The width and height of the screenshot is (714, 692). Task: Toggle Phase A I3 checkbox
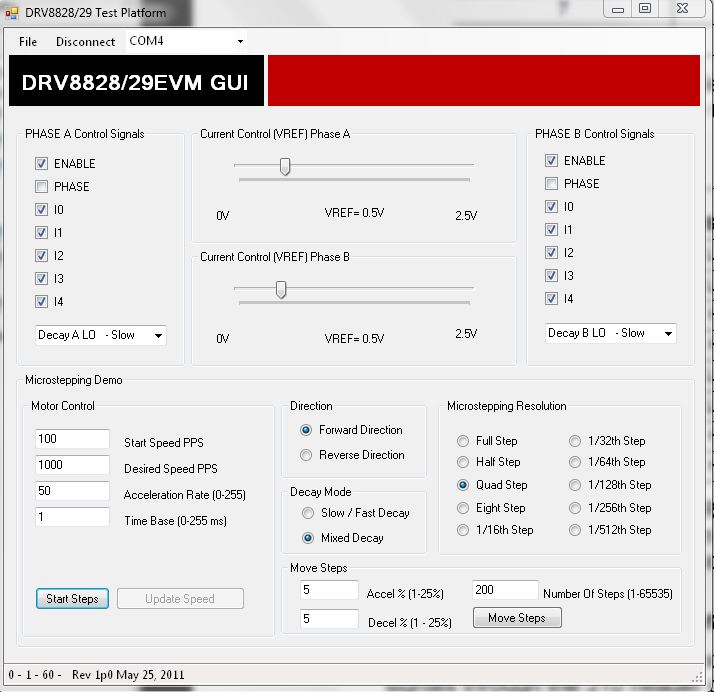41,279
